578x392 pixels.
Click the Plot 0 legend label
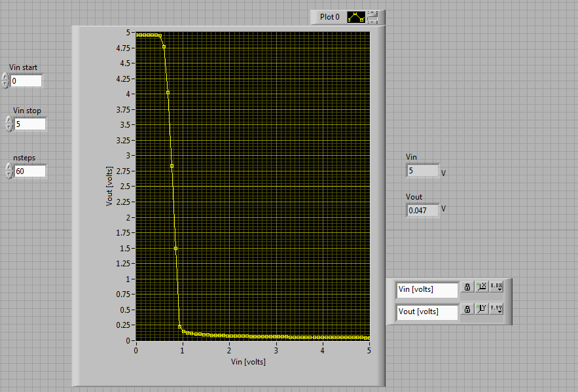click(x=329, y=17)
